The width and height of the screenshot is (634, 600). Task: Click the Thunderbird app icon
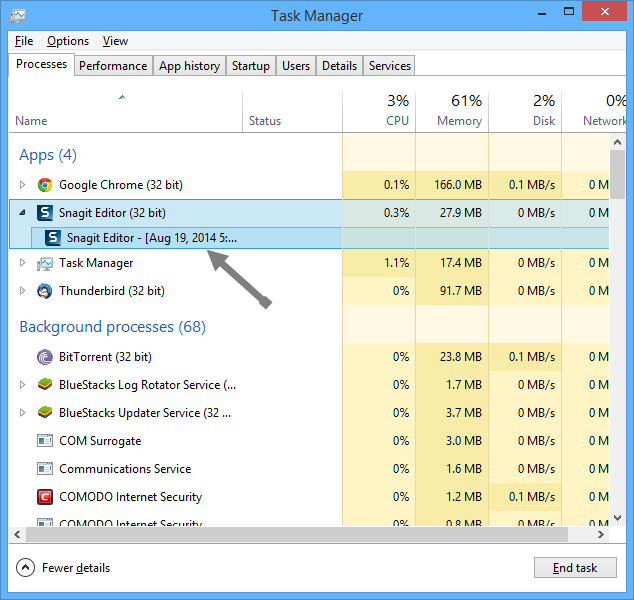click(x=45, y=291)
